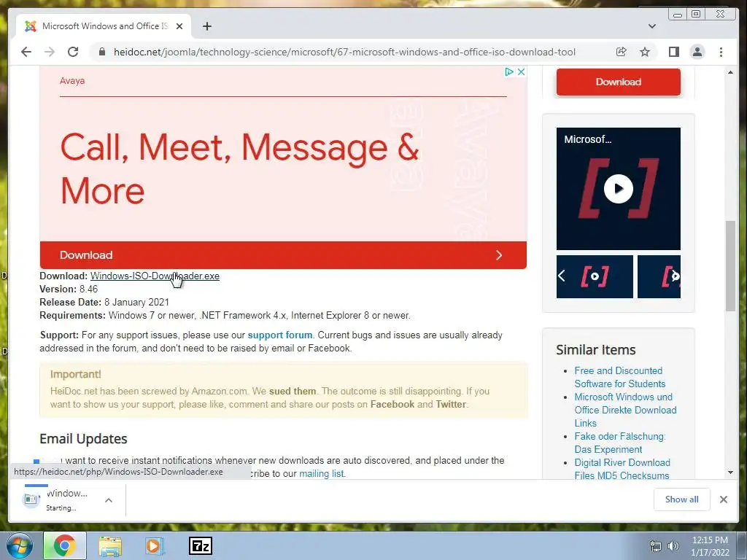The width and height of the screenshot is (747, 560).
Task: Open the Chrome side panel
Action: [673, 52]
